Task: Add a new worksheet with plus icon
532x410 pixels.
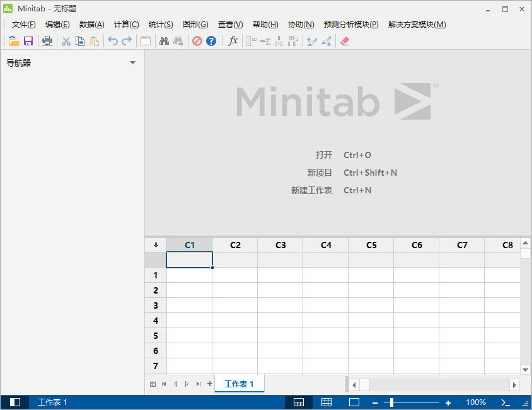Action: coord(210,384)
